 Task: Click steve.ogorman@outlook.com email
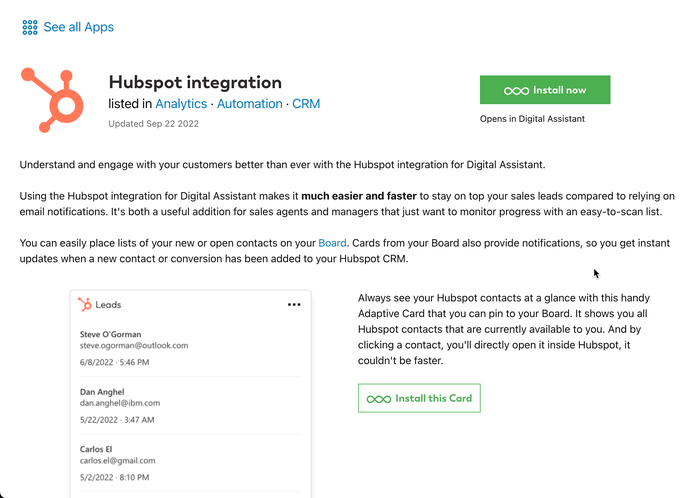(x=134, y=345)
